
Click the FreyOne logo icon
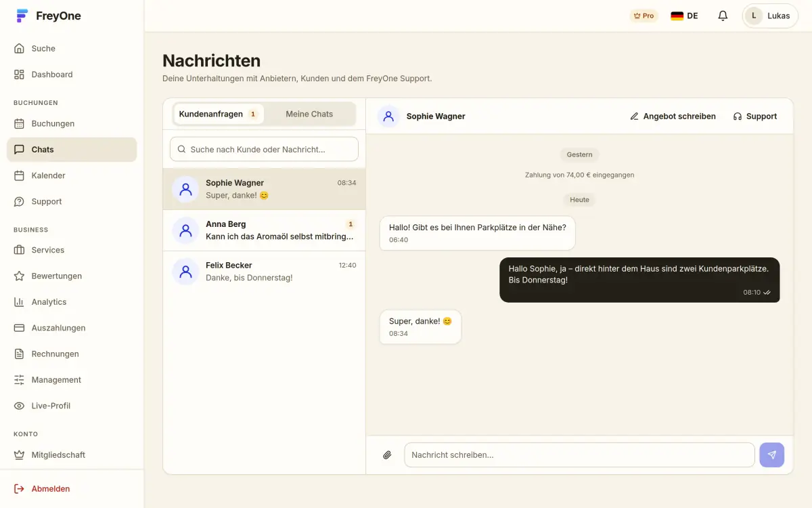22,16
